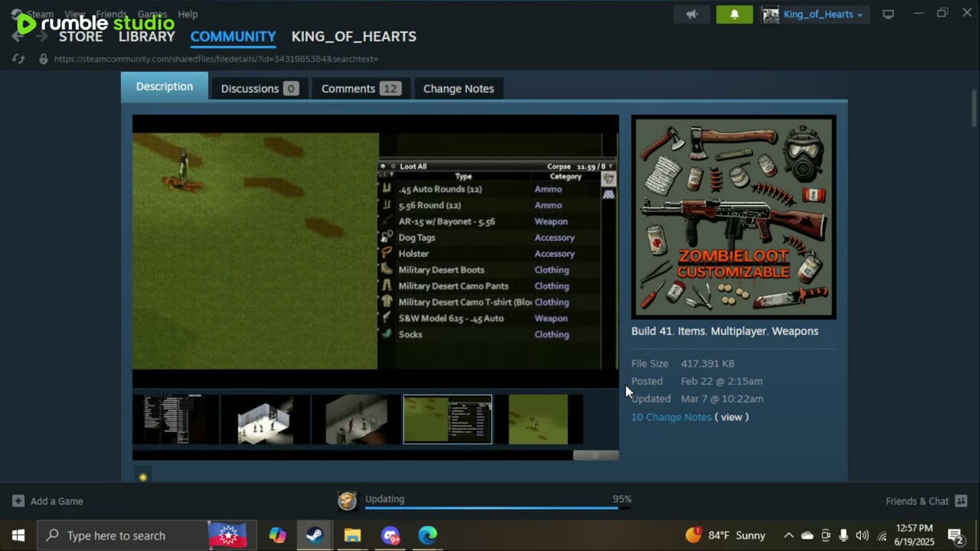This screenshot has height=551, width=980.
Task: Click the volume speaker tray icon
Action: pyautogui.click(x=862, y=536)
